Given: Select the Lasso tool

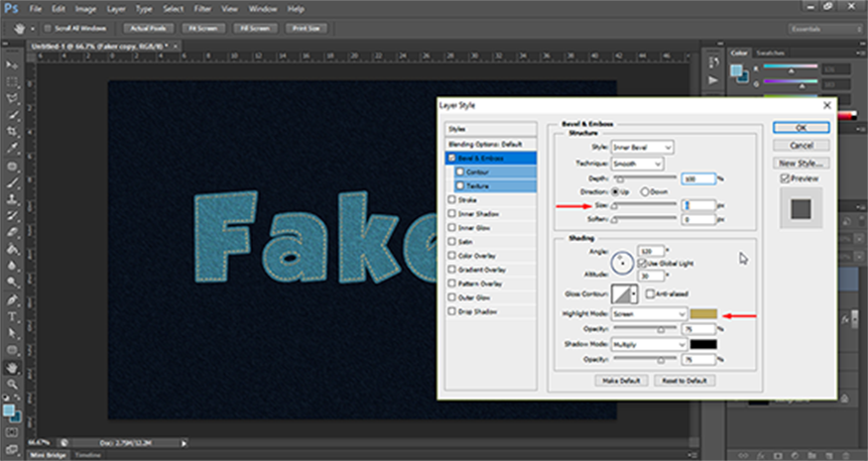Looking at the screenshot, I should pos(12,99).
